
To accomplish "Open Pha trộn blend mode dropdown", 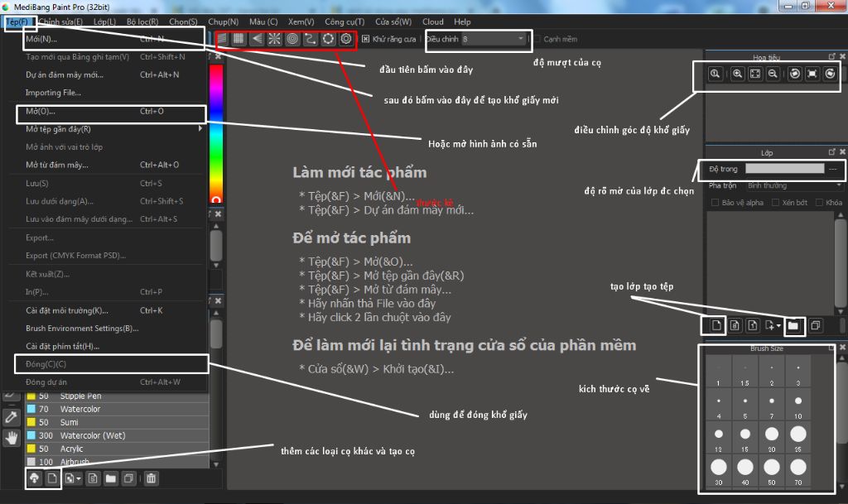I will pyautogui.click(x=794, y=185).
